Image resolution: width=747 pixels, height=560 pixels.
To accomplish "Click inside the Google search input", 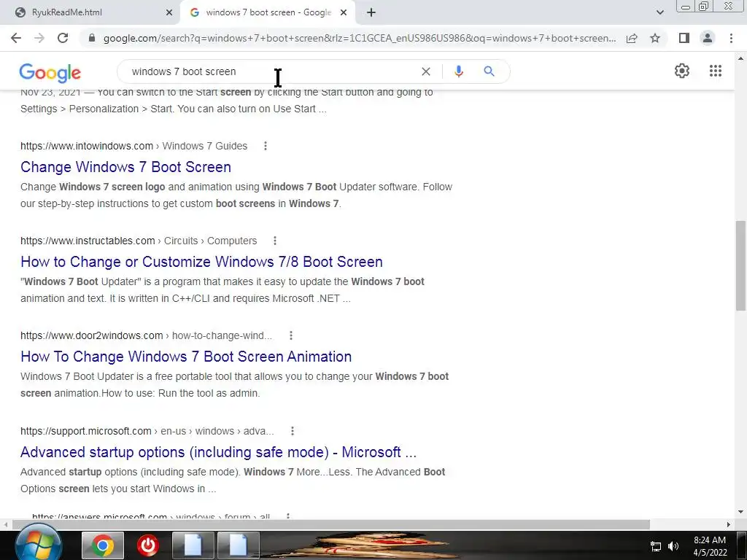I will tap(271, 71).
